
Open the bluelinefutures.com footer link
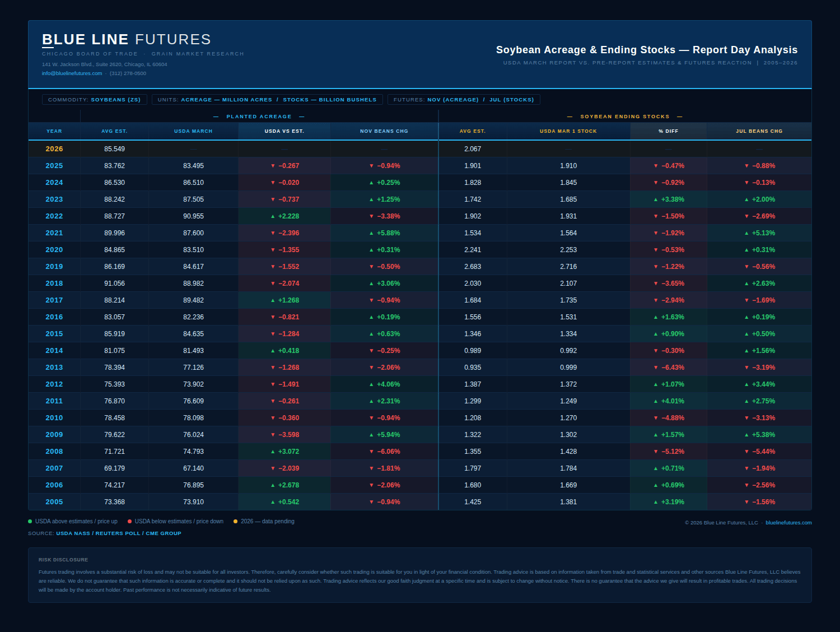pyautogui.click(x=788, y=523)
